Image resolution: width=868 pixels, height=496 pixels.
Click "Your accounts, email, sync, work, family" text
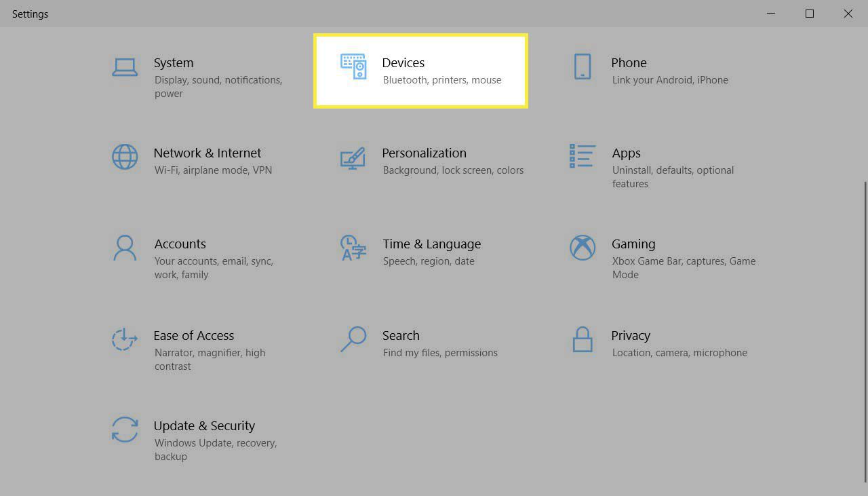click(213, 268)
